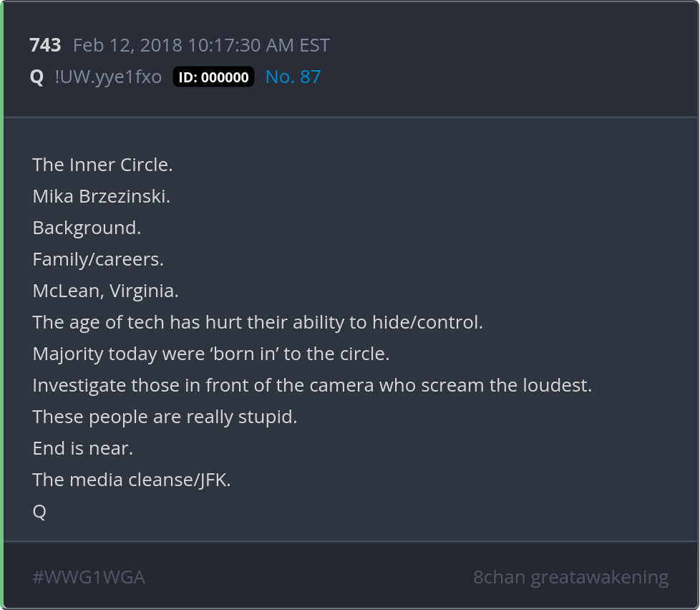Click the 'Investigate those in front' sentence
The width and height of the screenshot is (700, 610).
pos(312,385)
